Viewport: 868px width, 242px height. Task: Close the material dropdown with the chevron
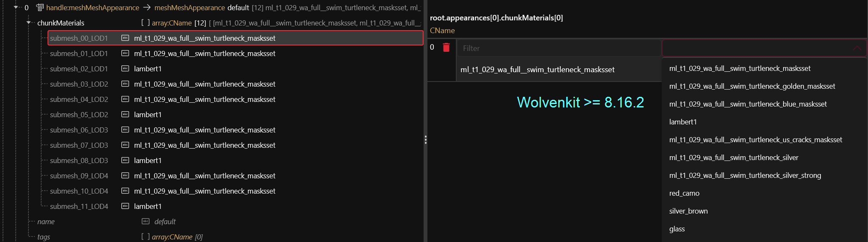point(857,48)
